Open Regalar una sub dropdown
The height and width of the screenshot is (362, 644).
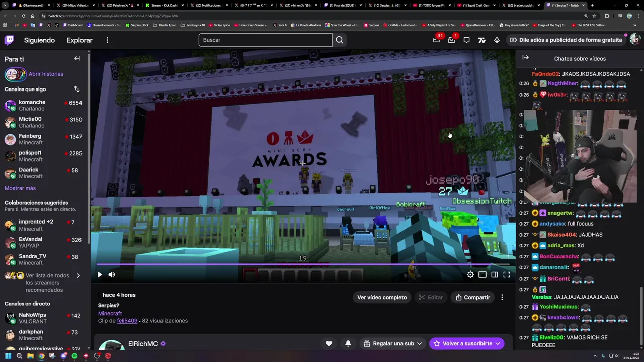point(392,343)
